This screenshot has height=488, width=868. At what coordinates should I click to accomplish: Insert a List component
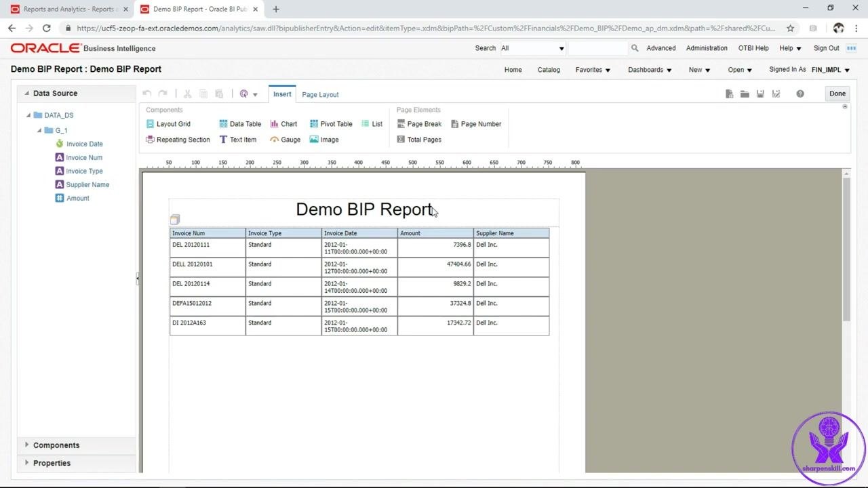pyautogui.click(x=372, y=124)
